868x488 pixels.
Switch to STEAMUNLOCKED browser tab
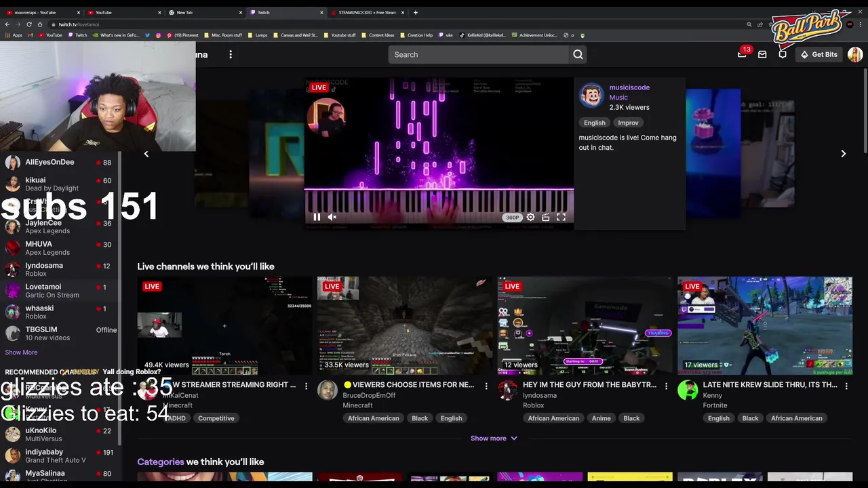368,12
